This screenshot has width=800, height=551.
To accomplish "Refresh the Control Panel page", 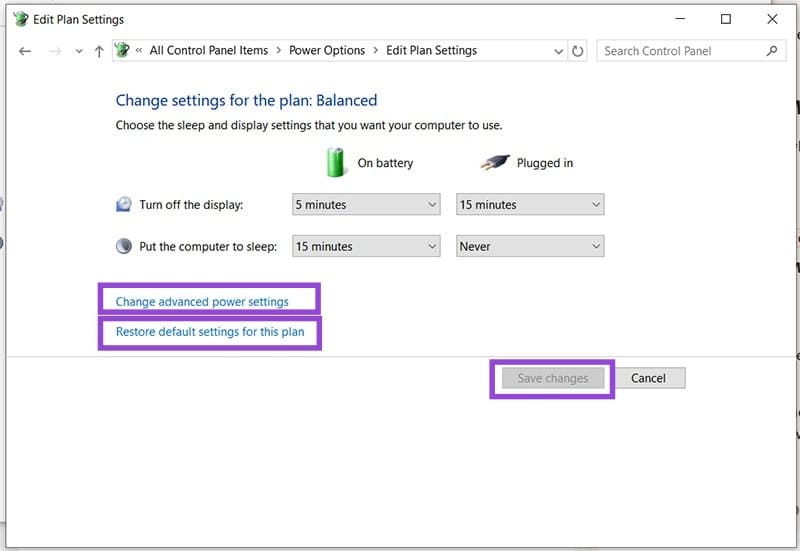I will [x=578, y=51].
